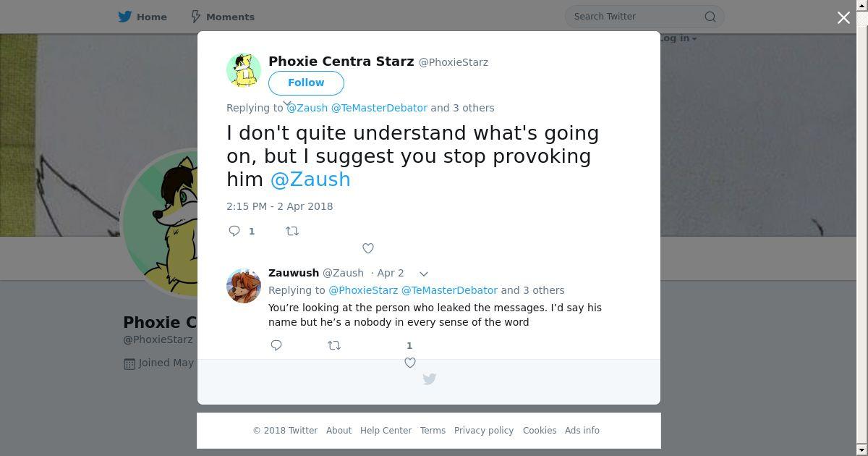
Task: Like Zauwush's reply tweet
Action: point(410,362)
